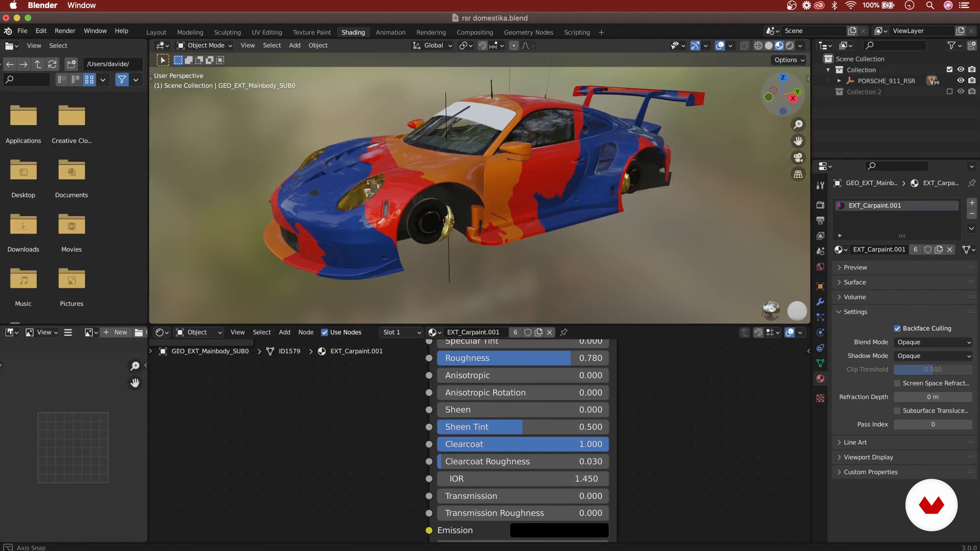This screenshot has width=980, height=551.
Task: Pin the node editor material
Action: pyautogui.click(x=564, y=332)
